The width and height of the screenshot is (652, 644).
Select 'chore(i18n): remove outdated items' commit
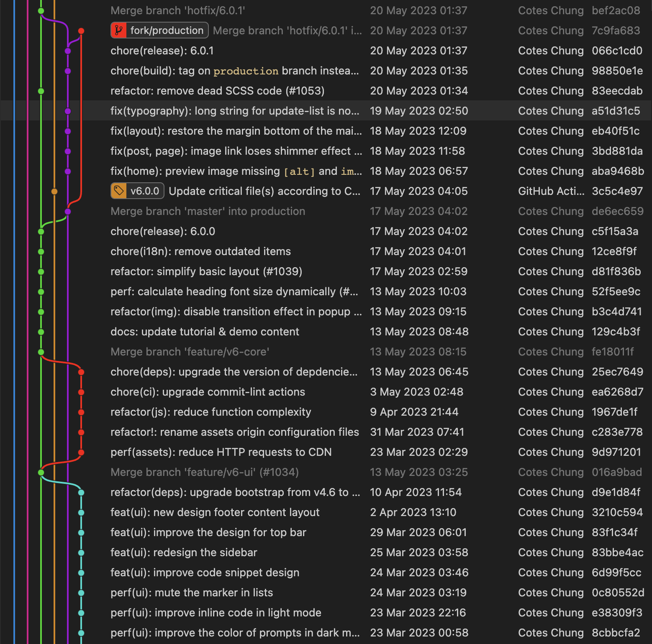326,251
